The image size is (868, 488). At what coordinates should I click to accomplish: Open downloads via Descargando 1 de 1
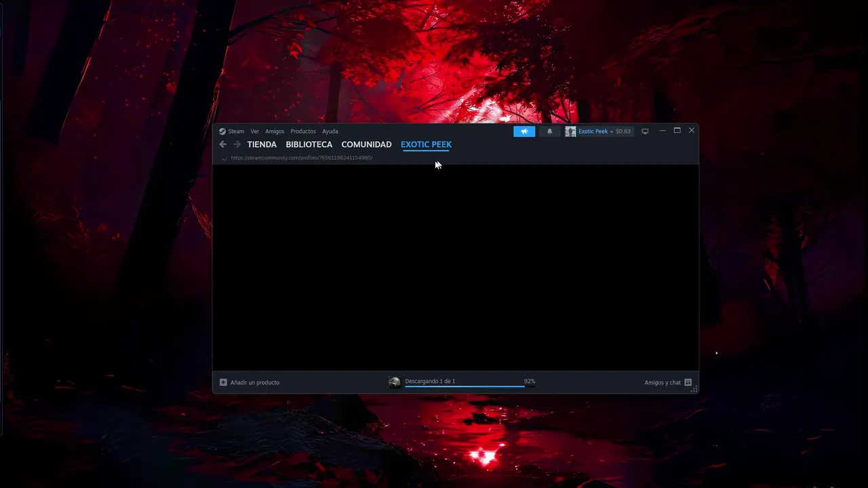[430, 381]
